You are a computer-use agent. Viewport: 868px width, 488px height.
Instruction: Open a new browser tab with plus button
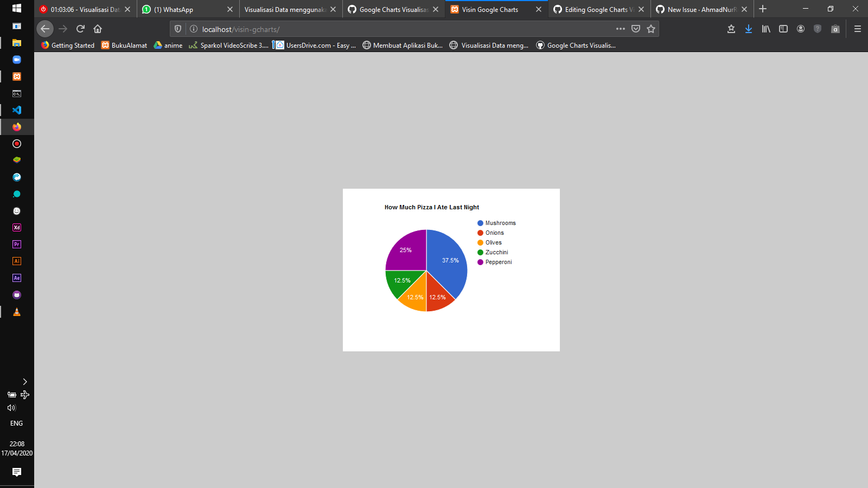click(x=763, y=9)
